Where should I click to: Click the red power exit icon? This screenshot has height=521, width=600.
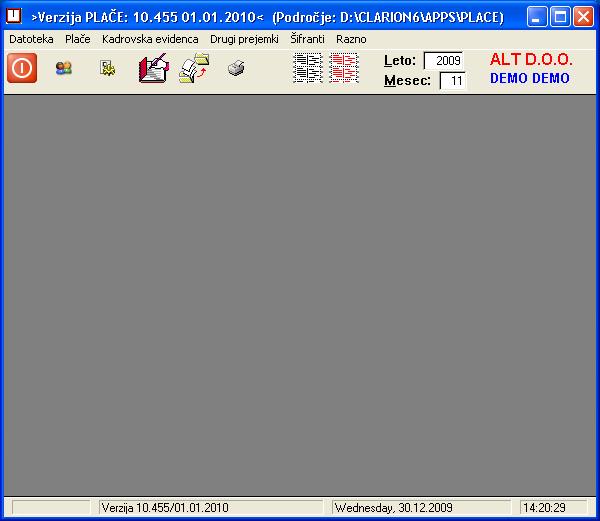22,68
